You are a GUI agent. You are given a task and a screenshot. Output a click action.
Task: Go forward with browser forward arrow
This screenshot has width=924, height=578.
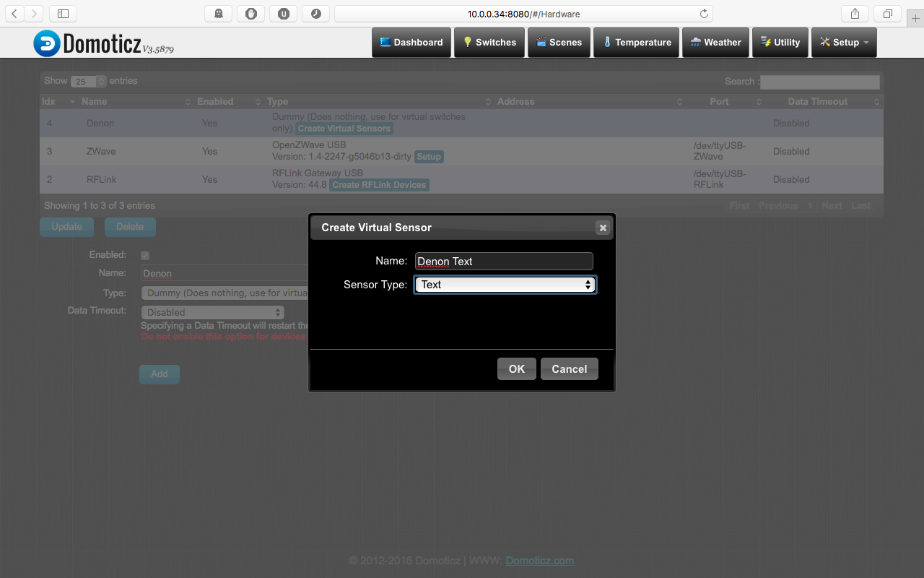(34, 14)
